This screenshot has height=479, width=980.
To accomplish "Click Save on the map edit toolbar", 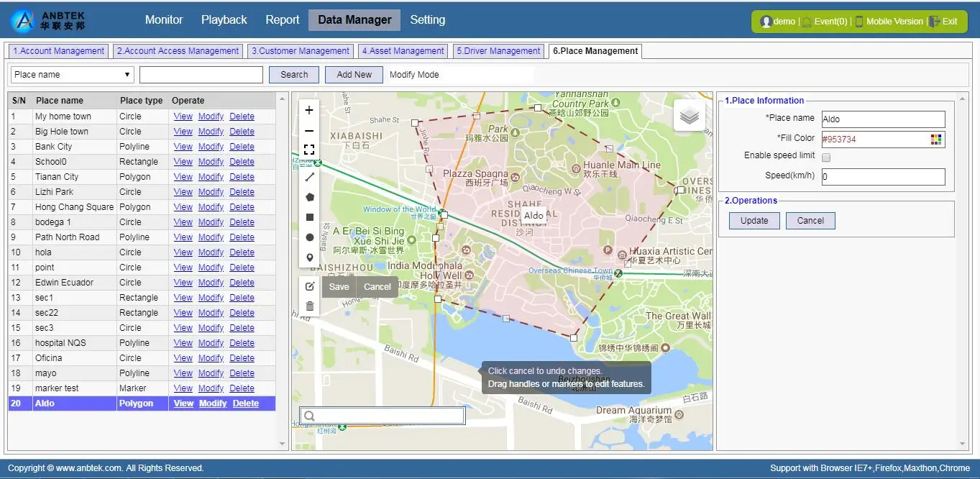I will pyautogui.click(x=339, y=286).
